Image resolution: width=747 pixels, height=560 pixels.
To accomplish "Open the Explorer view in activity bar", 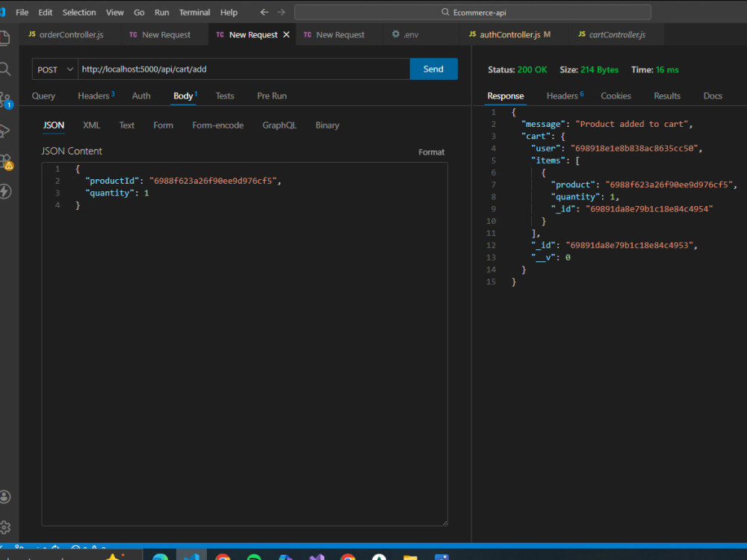I will coord(4,38).
